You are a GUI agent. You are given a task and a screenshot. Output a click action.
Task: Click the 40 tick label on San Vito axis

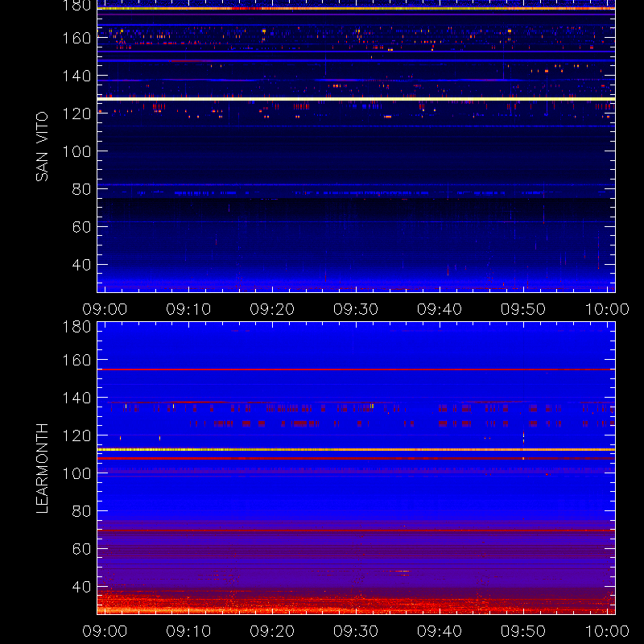point(81,265)
